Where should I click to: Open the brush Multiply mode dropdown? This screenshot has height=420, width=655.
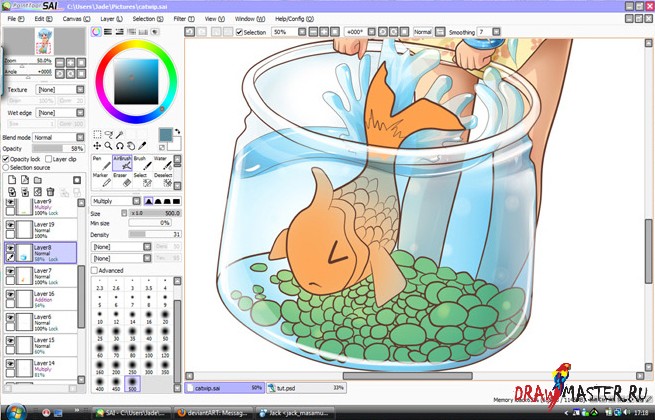click(116, 201)
